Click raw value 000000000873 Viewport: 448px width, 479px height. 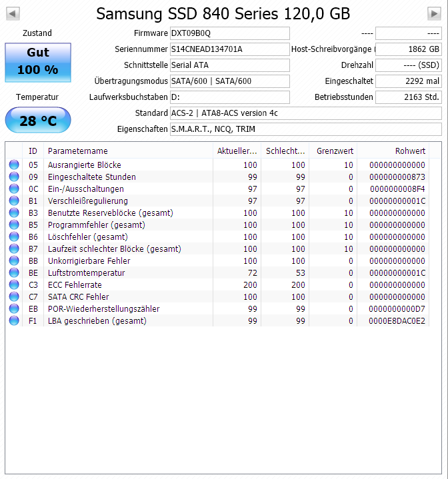tap(397, 177)
